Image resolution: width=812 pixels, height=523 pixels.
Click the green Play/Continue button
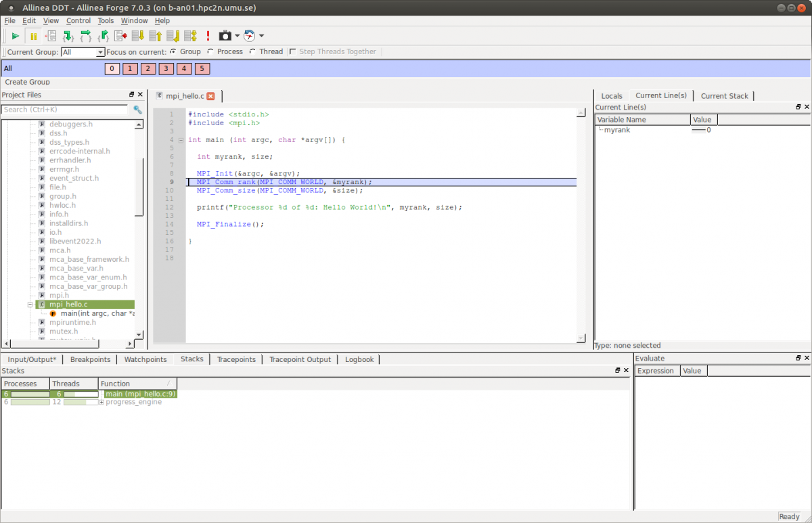click(16, 36)
